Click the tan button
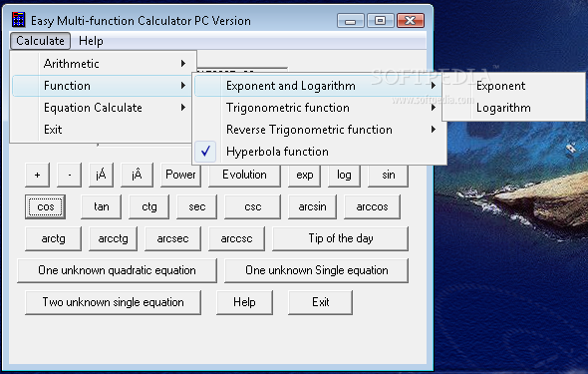The width and height of the screenshot is (588, 374). tap(102, 206)
